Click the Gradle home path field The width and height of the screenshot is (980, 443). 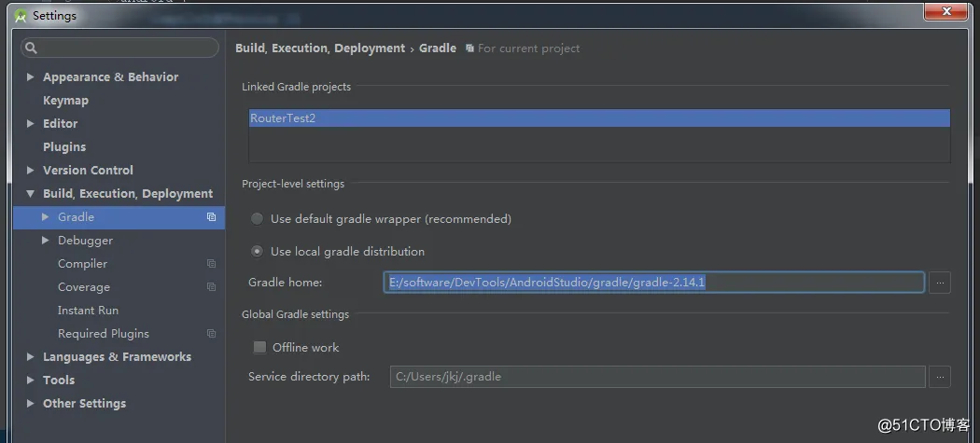point(653,282)
